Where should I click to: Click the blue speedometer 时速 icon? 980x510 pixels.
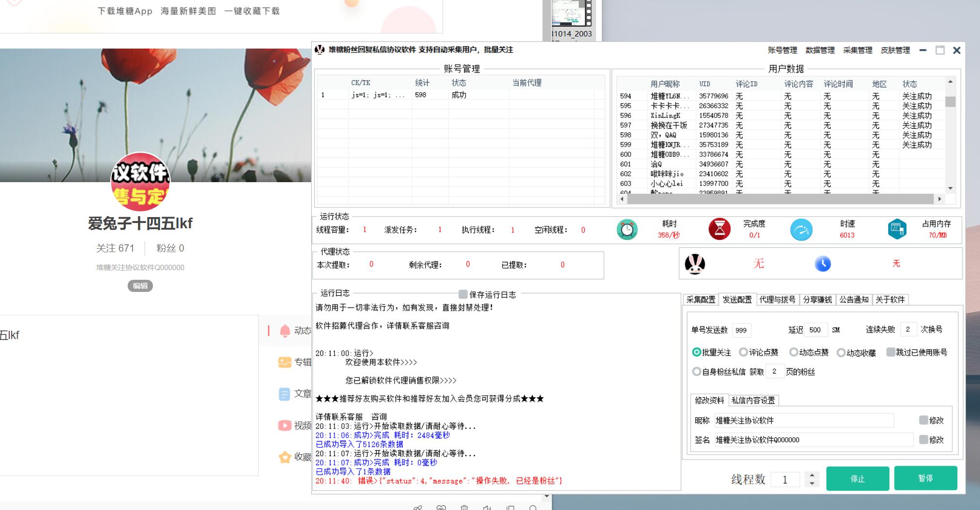tap(801, 230)
